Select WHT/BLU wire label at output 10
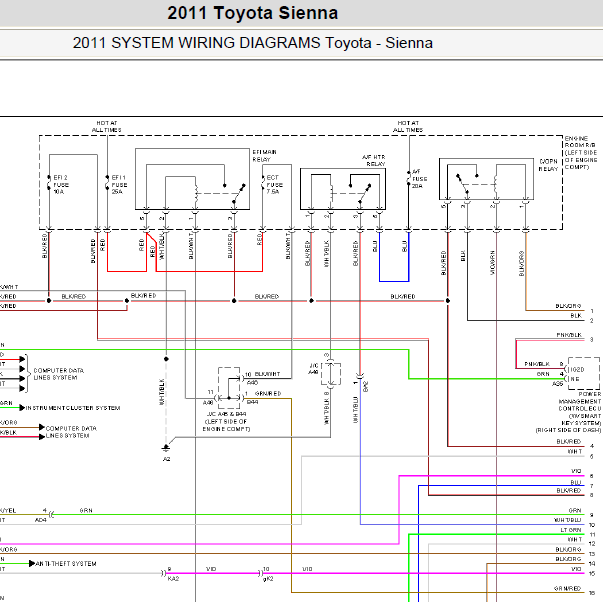This screenshot has height=602, width=603. click(x=568, y=520)
